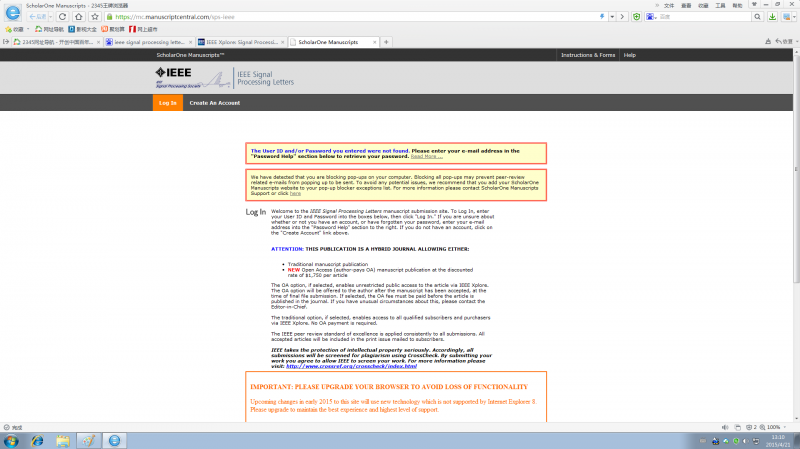Screen dimensions: 800x449
Task: Open the Help link in header
Action: (630, 55)
